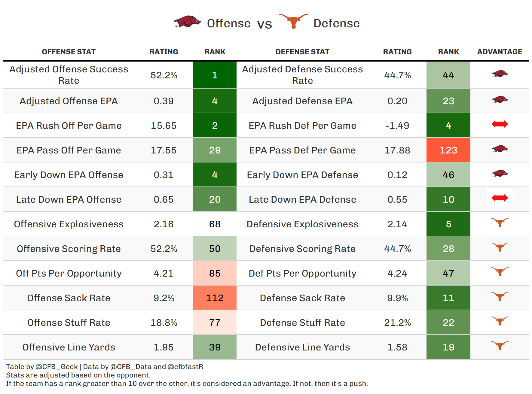The image size is (532, 394).
Task: Click the Longhorn icon in the Offense Sack Rate row
Action: 500,296
